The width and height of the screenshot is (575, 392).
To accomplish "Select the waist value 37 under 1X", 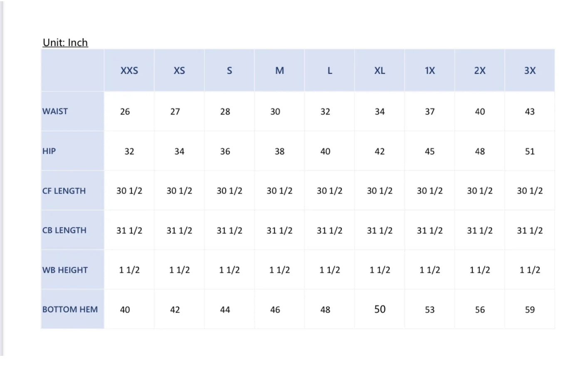I will coord(429,112).
